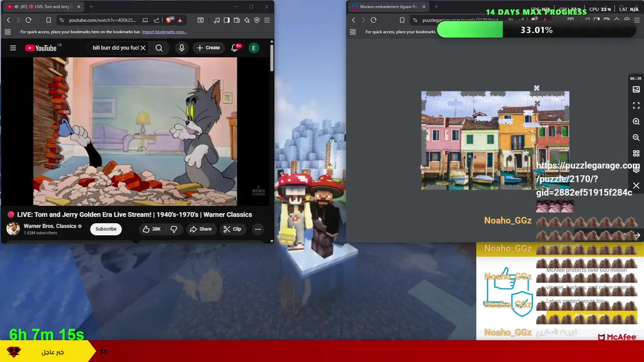The image size is (644, 362).
Task: Search YouTube with voice microphone
Action: pyautogui.click(x=182, y=48)
